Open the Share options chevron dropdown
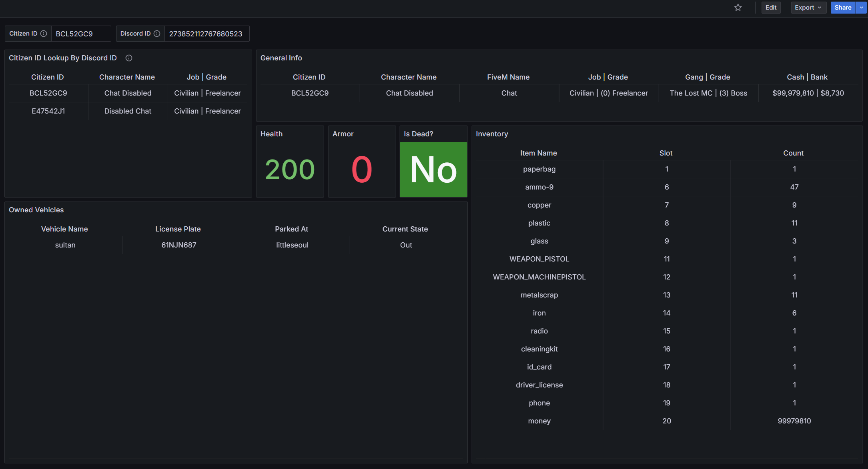 click(x=861, y=8)
